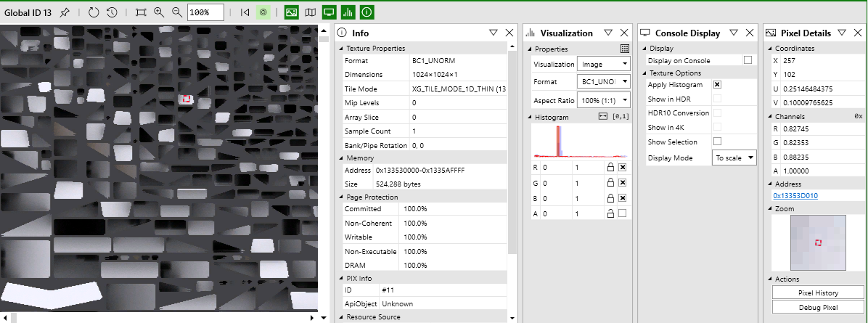868x323 pixels.
Task: Open the address link 0x13353D010
Action: coord(795,195)
